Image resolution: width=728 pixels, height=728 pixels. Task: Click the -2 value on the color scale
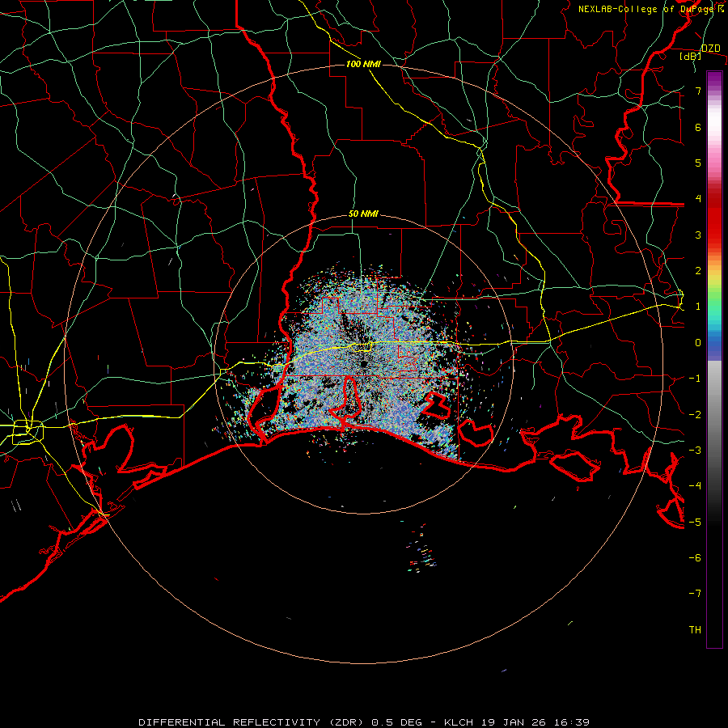pos(695,415)
